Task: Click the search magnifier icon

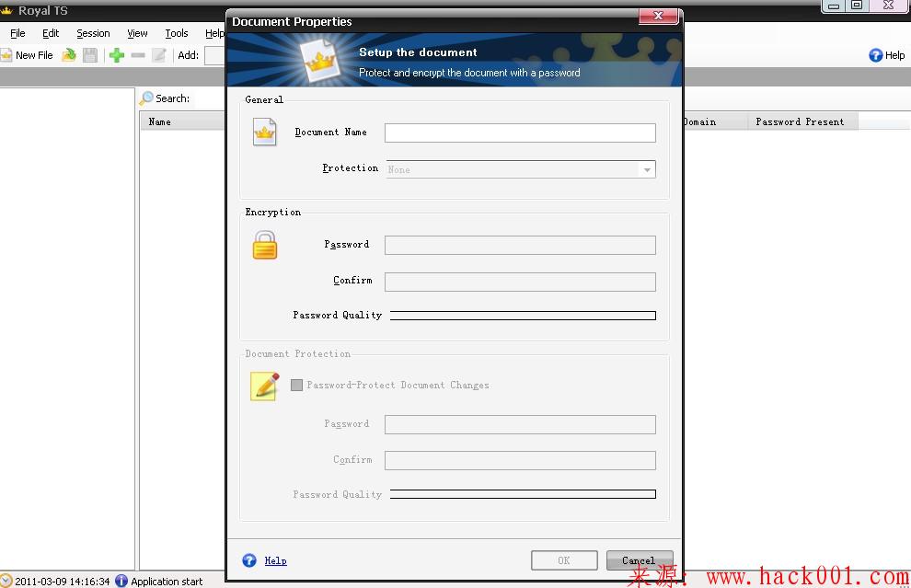Action: 147,98
